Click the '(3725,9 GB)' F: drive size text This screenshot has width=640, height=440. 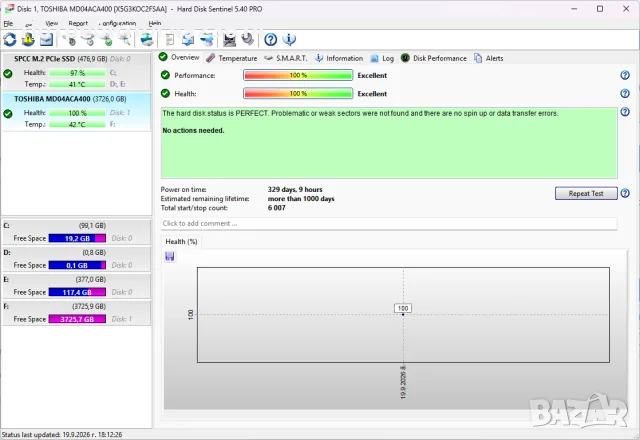(89, 306)
